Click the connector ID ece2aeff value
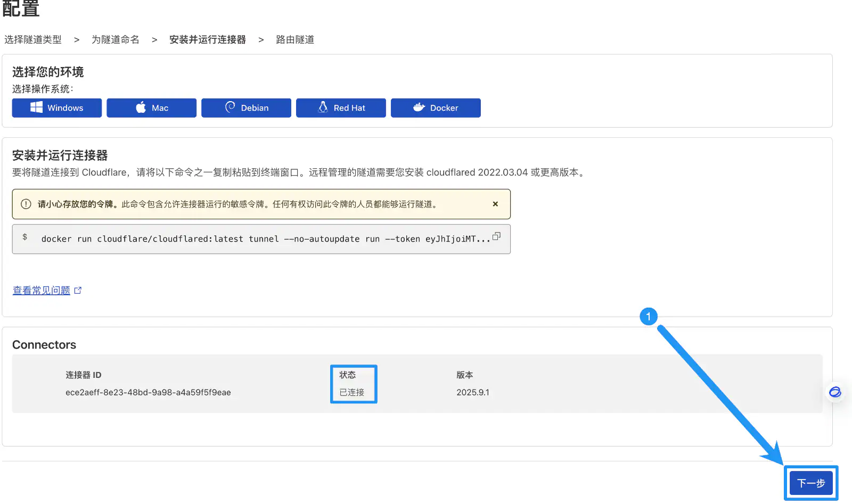Viewport: 852px width, 504px height. point(148,392)
